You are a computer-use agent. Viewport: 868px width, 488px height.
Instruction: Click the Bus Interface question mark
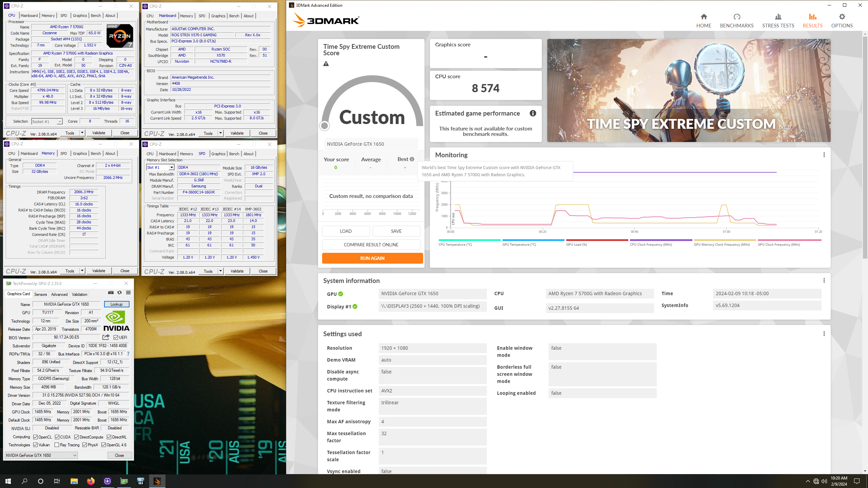pyautogui.click(x=128, y=354)
